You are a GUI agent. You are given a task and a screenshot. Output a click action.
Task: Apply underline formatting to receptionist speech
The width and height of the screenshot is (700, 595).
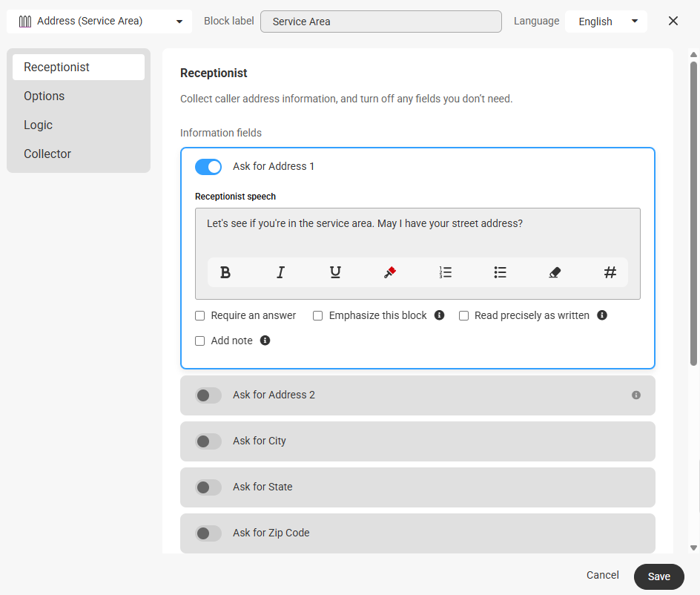pyautogui.click(x=335, y=272)
